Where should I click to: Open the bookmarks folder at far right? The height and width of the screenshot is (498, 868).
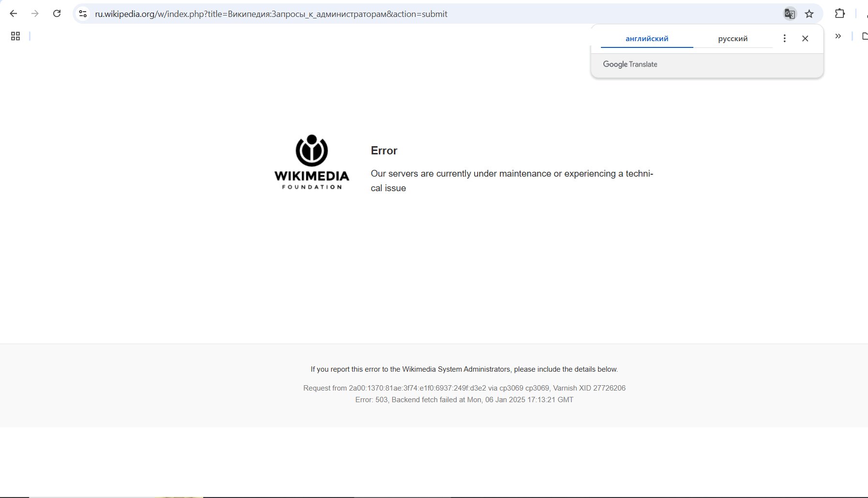(865, 36)
